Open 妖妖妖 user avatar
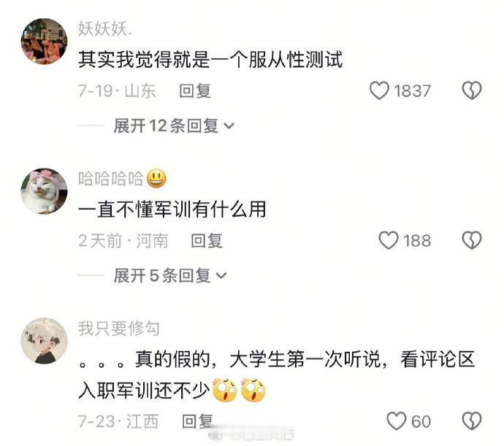 point(45,41)
